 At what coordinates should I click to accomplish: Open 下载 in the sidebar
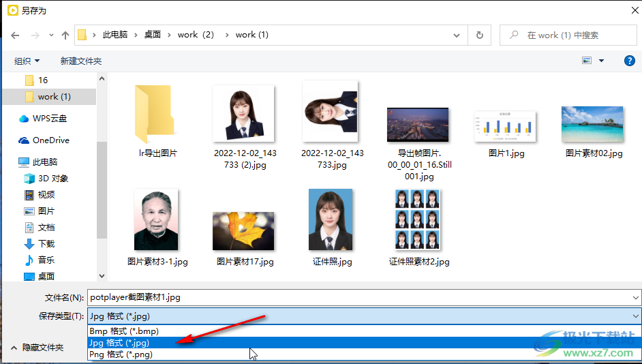click(x=40, y=244)
